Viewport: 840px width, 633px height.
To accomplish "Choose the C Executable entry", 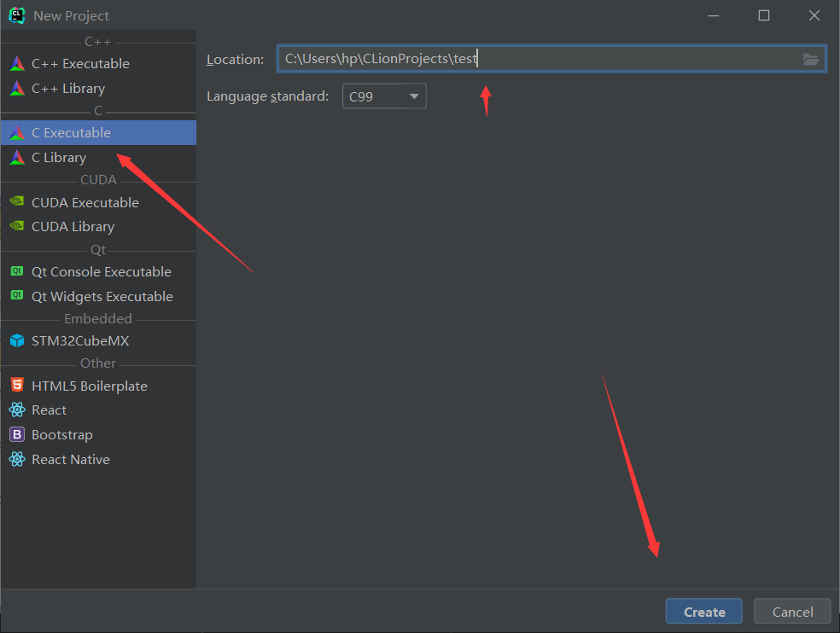I will [x=98, y=133].
